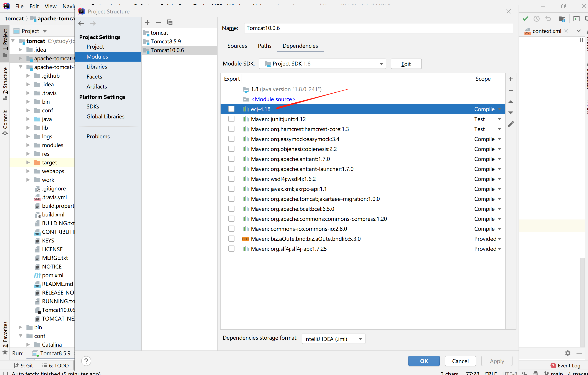Open pom.xml in the project tree
This screenshot has height=375, width=588.
(52, 275)
